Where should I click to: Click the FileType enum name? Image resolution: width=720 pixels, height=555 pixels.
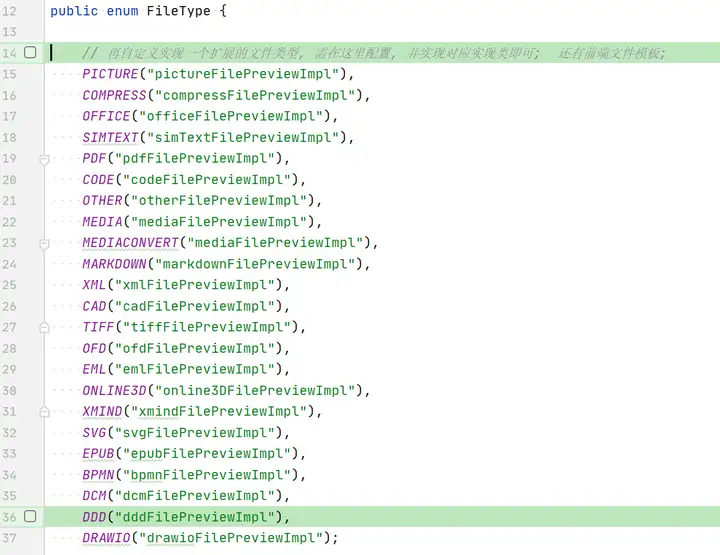178,11
